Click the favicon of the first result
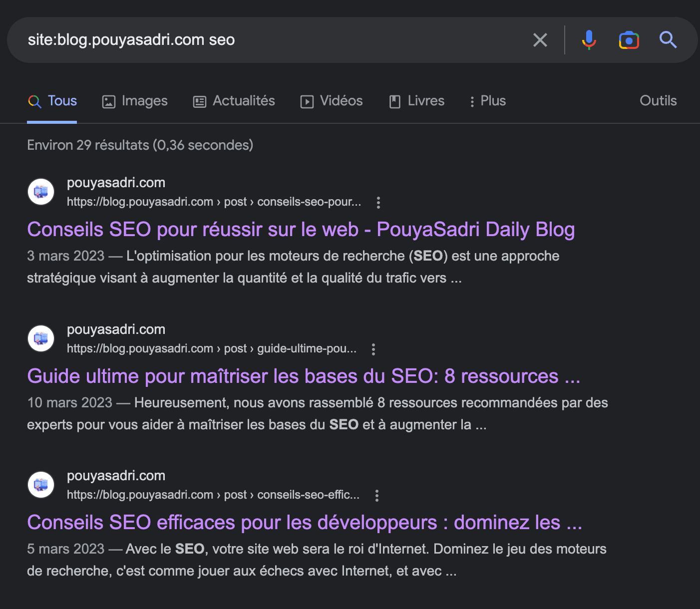The image size is (700, 609). (41, 191)
